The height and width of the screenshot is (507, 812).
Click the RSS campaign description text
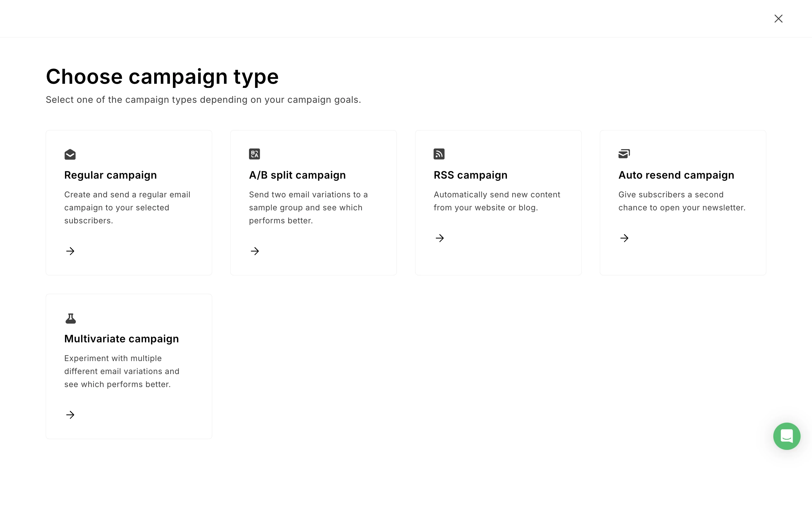(497, 201)
